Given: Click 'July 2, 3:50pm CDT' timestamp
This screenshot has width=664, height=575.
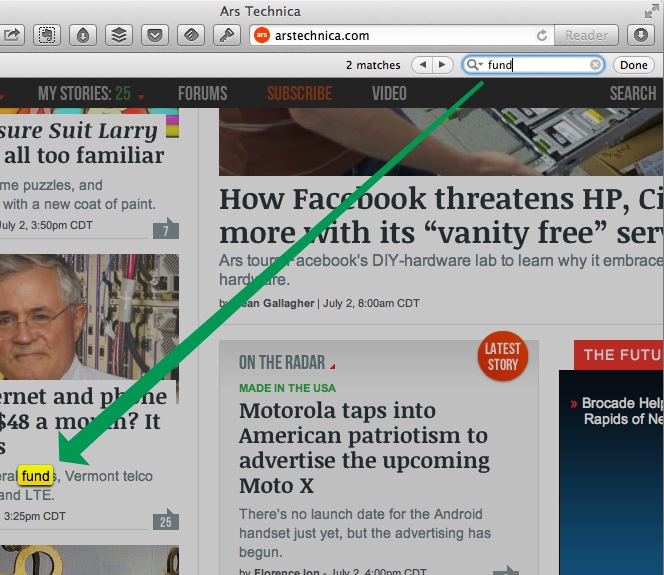Looking at the screenshot, I should pyautogui.click(x=46, y=225).
